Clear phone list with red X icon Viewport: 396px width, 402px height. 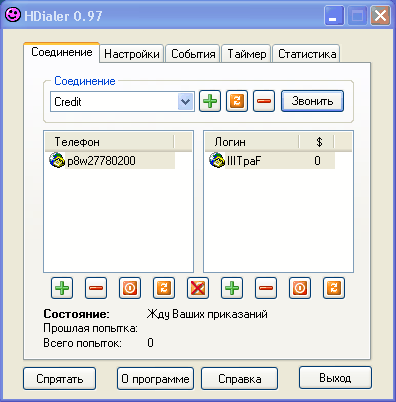pos(198,288)
